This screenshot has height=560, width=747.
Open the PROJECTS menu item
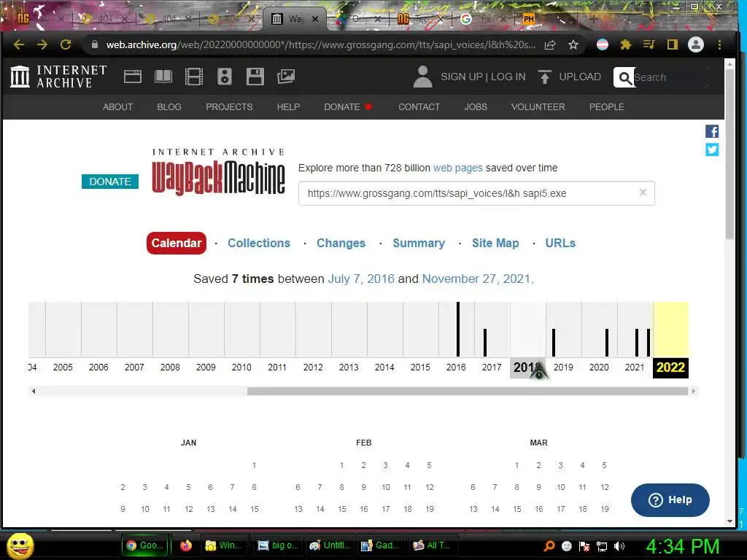pos(229,106)
